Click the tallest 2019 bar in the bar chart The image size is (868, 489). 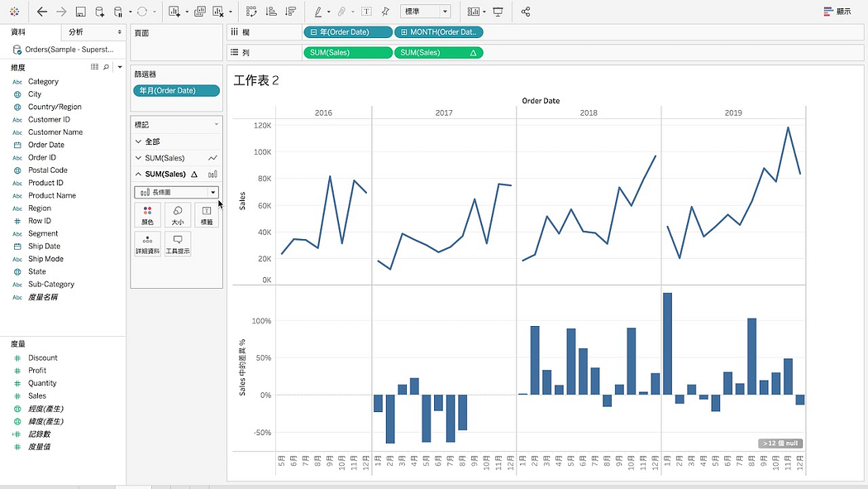pos(667,344)
